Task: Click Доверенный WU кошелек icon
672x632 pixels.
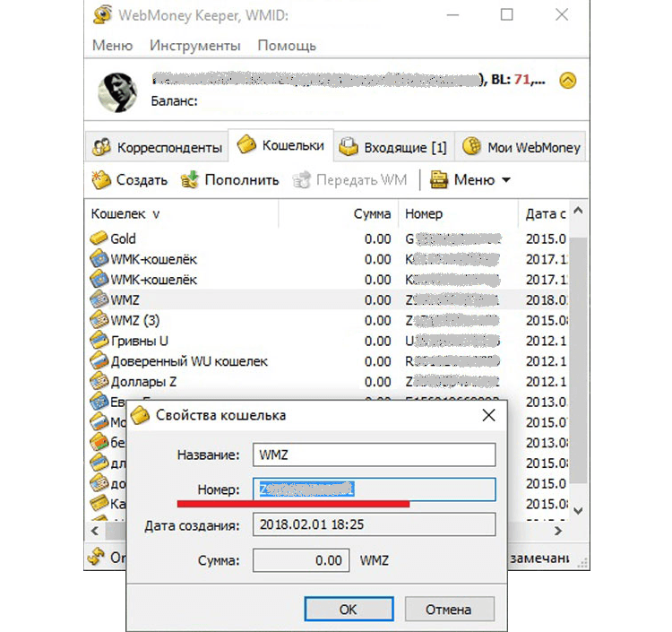Action: tap(99, 360)
